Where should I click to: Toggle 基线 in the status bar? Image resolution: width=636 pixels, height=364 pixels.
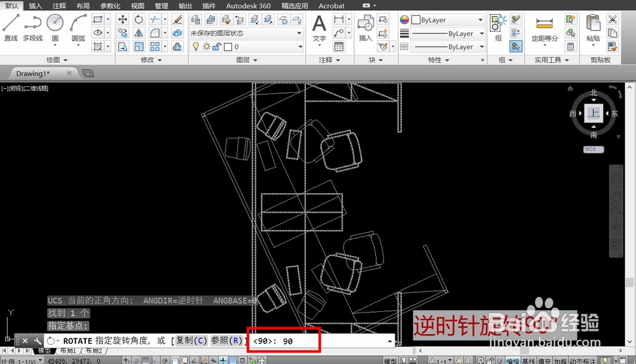[x=528, y=360]
